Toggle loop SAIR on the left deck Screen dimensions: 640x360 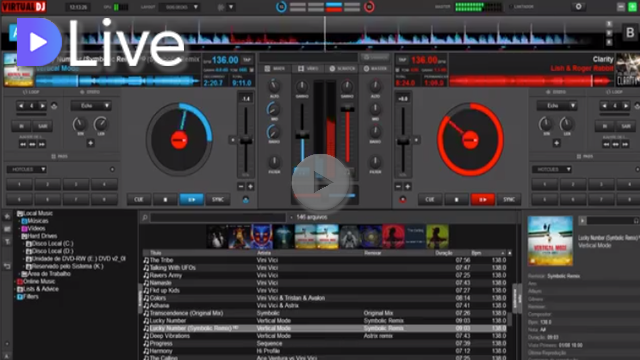[x=42, y=126]
